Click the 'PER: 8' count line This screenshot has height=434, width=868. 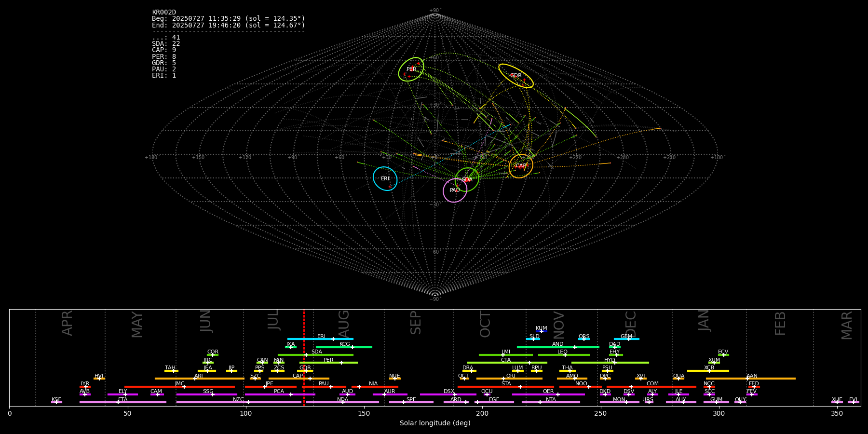coord(164,57)
